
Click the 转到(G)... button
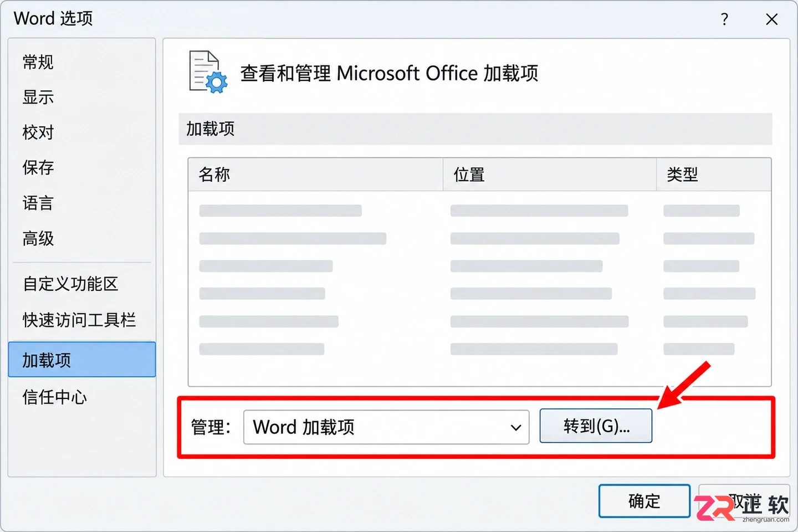[596, 426]
